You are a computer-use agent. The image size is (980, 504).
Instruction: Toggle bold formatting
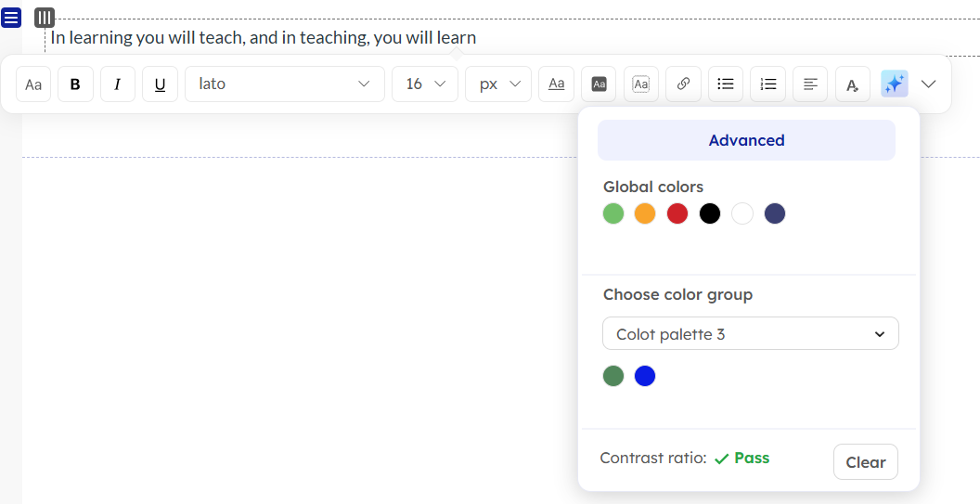point(75,84)
